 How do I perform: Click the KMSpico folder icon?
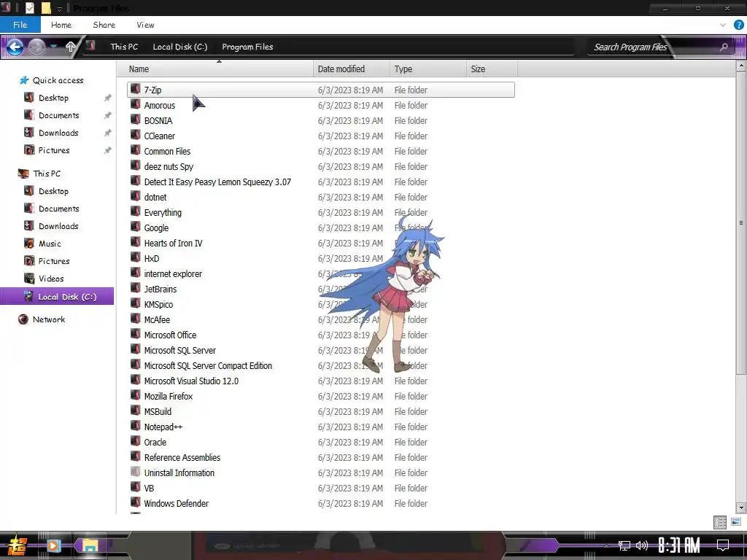point(135,303)
